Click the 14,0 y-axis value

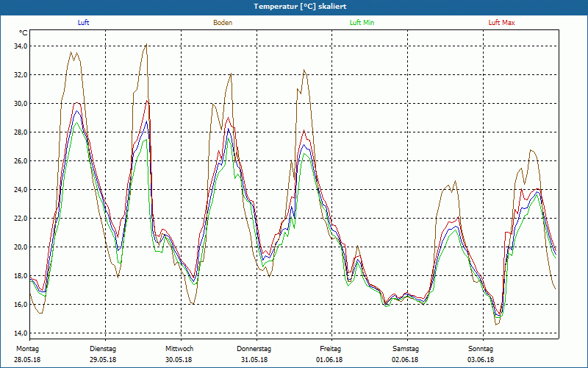point(21,333)
